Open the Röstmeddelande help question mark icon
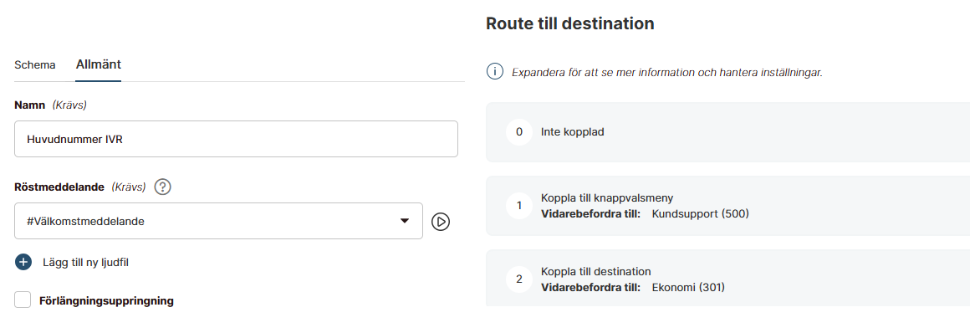 pyautogui.click(x=163, y=187)
